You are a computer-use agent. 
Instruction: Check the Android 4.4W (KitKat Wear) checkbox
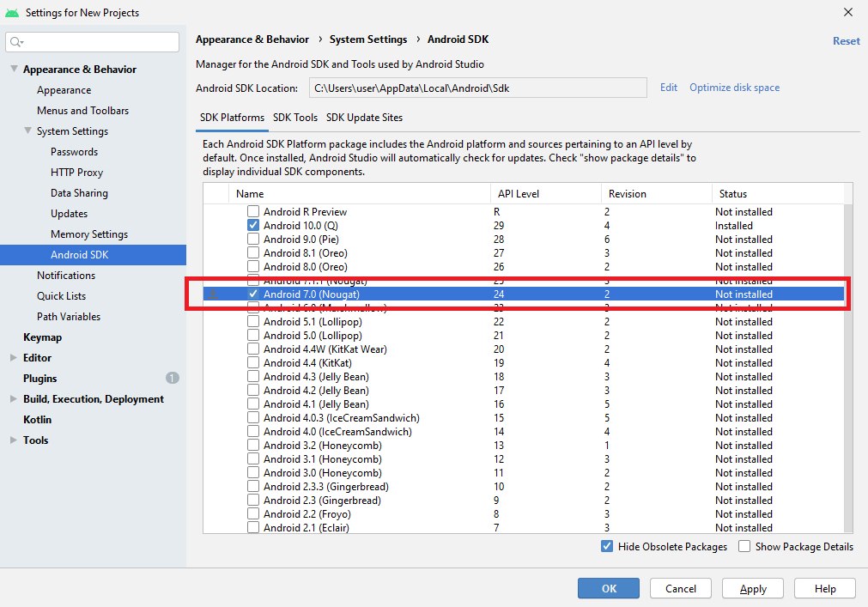tap(253, 349)
